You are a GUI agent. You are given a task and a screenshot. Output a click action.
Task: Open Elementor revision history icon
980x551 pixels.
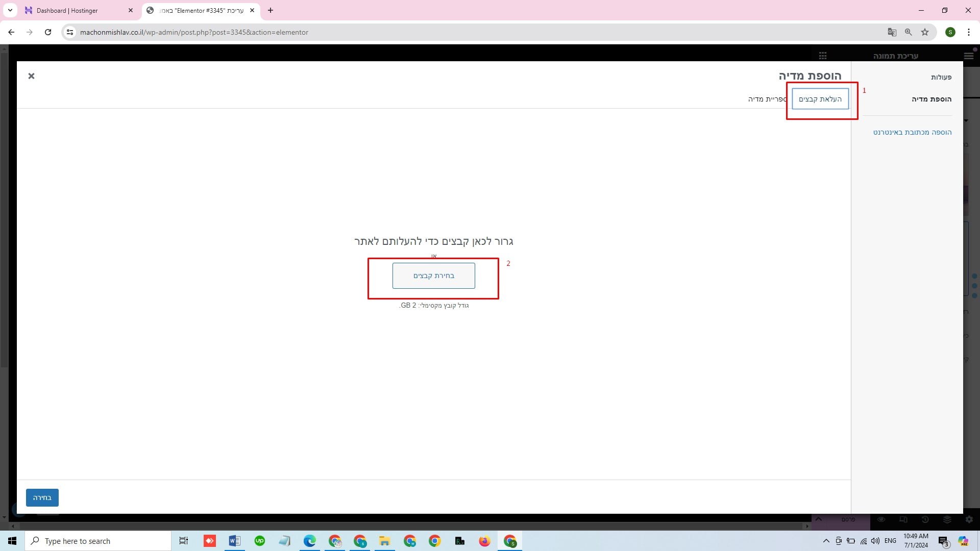[x=925, y=519]
